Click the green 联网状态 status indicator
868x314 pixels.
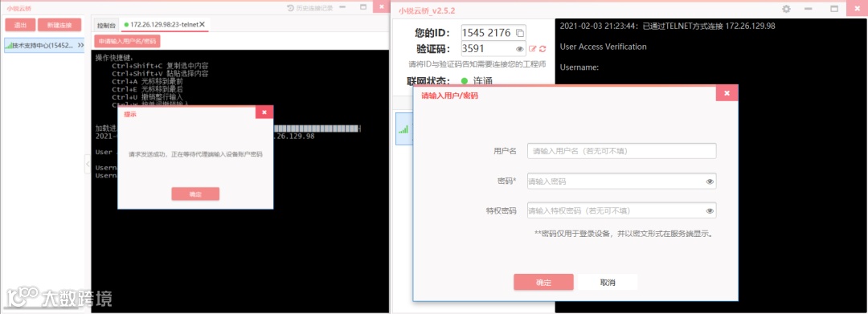(x=465, y=81)
